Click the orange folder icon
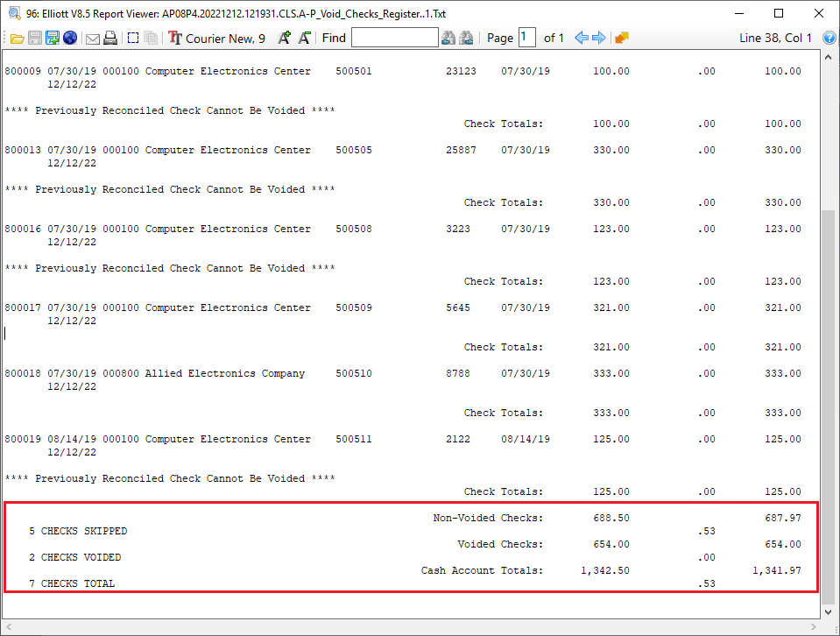This screenshot has width=840, height=636. pos(621,38)
